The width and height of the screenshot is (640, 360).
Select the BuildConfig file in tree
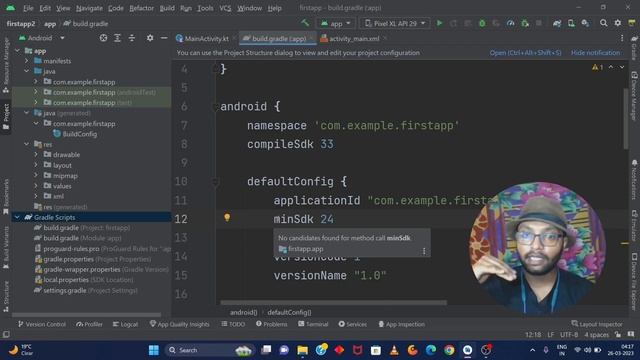point(75,134)
